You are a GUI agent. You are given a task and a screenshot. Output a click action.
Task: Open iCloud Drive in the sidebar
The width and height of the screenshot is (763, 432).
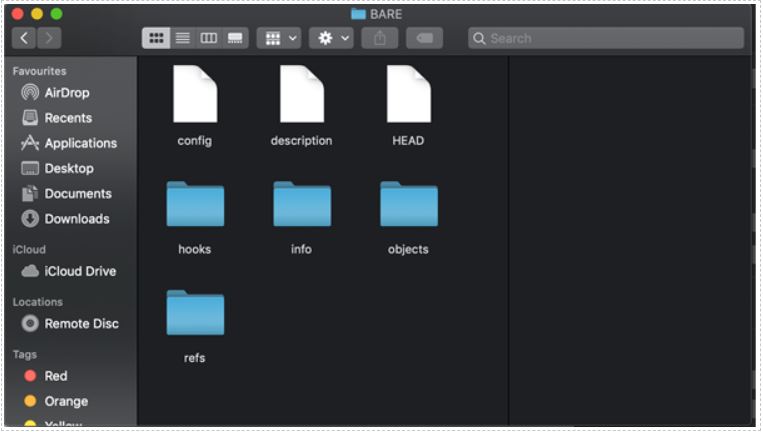tap(69, 271)
